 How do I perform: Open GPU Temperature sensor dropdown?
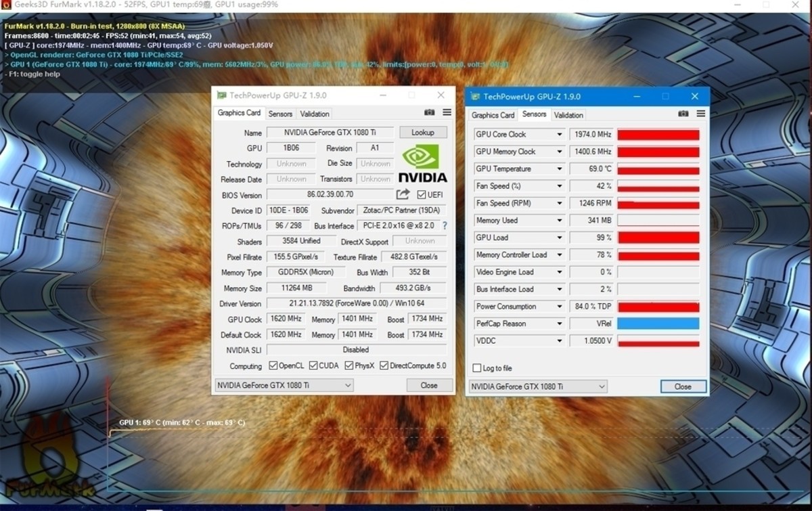click(x=559, y=169)
